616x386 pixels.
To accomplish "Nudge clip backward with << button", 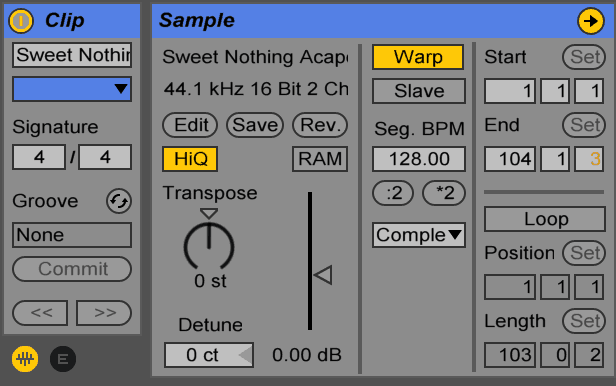I will [x=40, y=313].
